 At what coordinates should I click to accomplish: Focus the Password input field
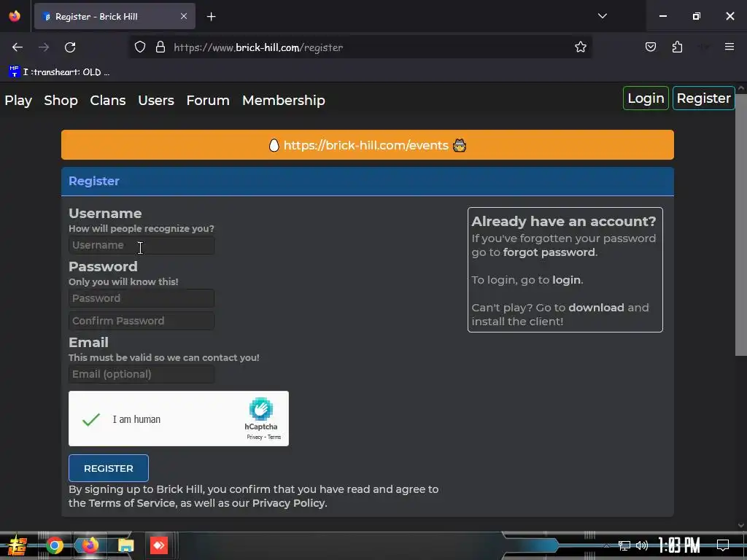tap(142, 298)
